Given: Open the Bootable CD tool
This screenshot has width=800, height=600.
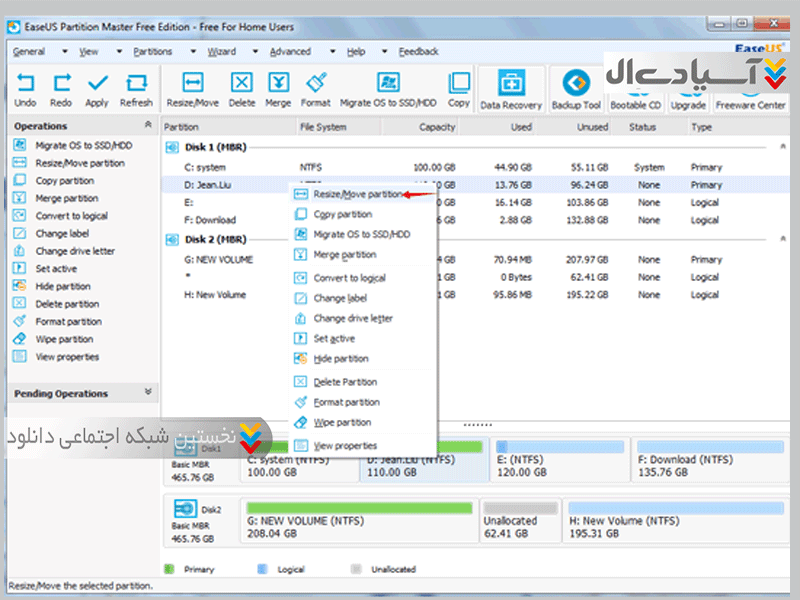Looking at the screenshot, I should click(x=636, y=86).
